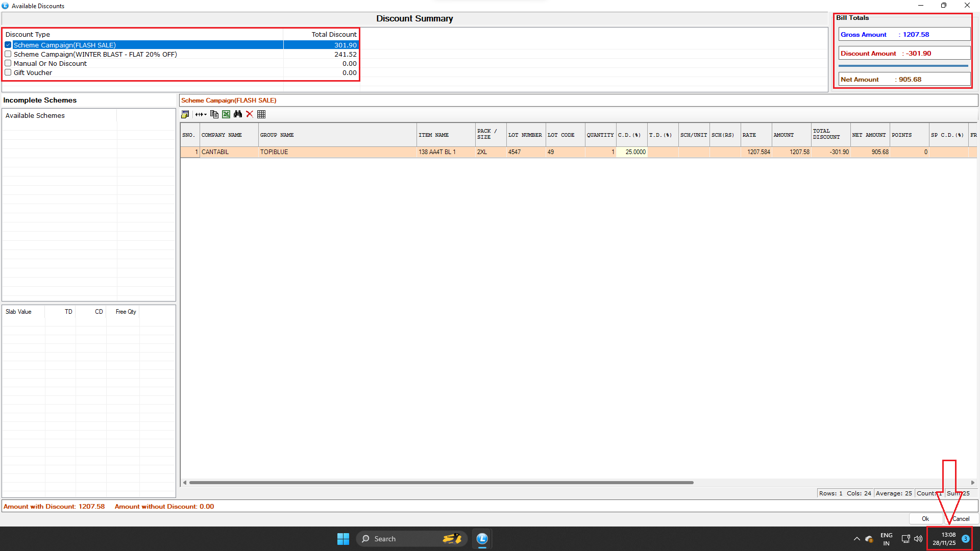Click the binoculars find icon
980x551 pixels.
pyautogui.click(x=238, y=114)
